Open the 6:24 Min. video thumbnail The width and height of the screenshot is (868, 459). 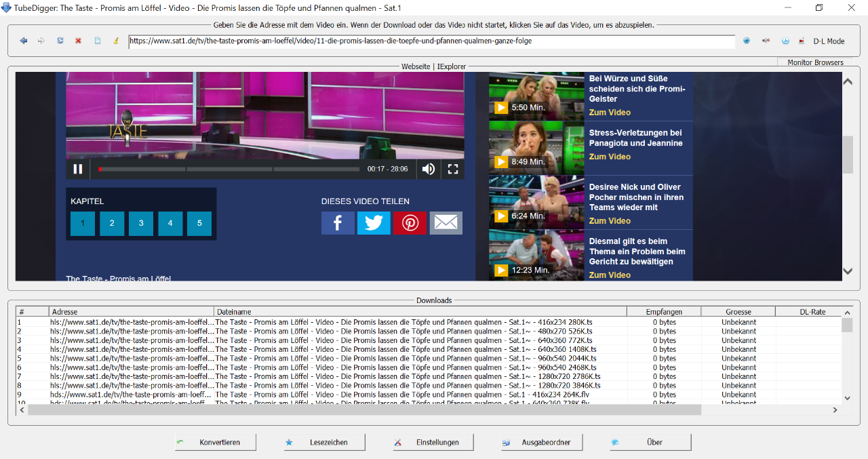tap(536, 202)
